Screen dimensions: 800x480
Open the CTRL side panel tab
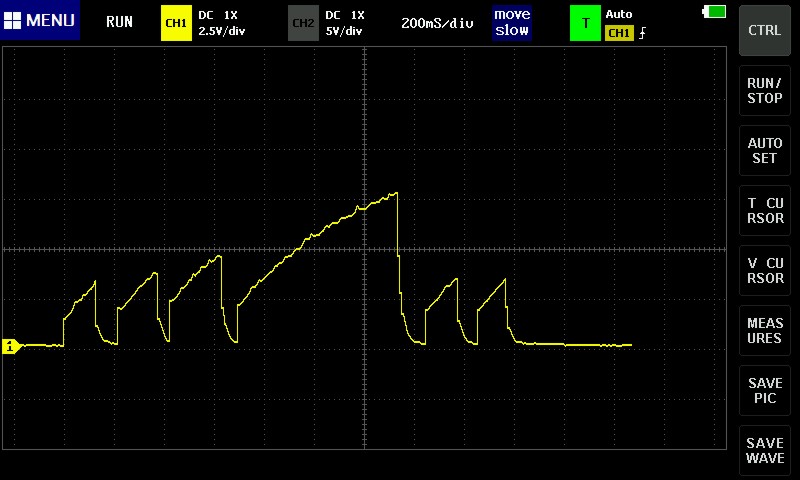click(x=765, y=30)
